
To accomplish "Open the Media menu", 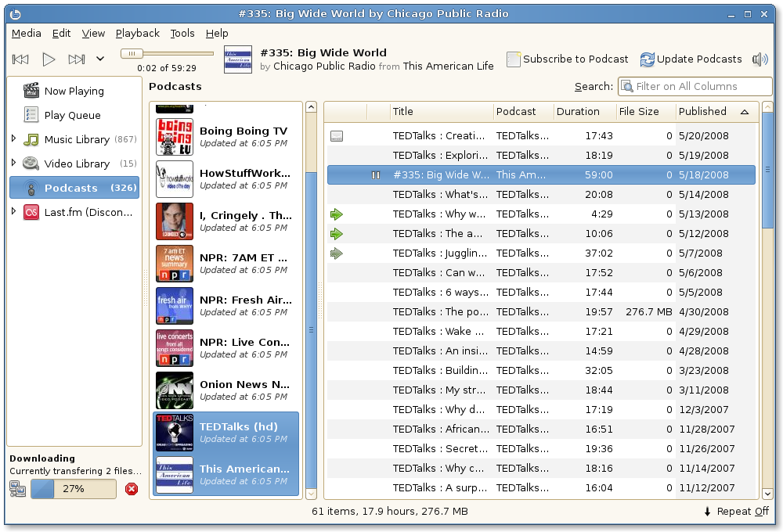I will (27, 33).
